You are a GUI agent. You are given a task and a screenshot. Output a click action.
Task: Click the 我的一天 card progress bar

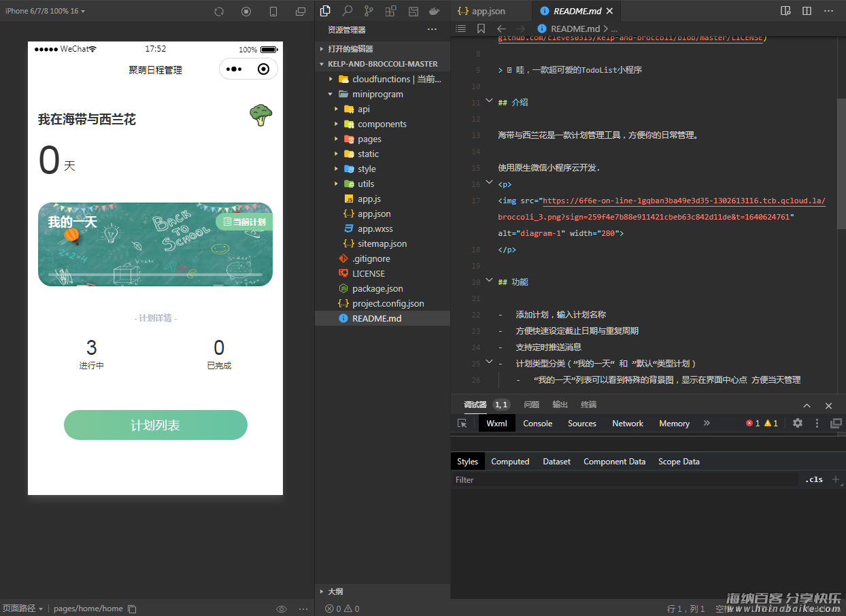(155, 275)
